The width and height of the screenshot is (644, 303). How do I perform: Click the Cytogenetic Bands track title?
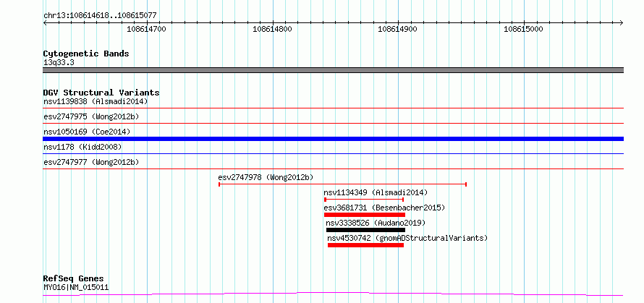coord(86,54)
